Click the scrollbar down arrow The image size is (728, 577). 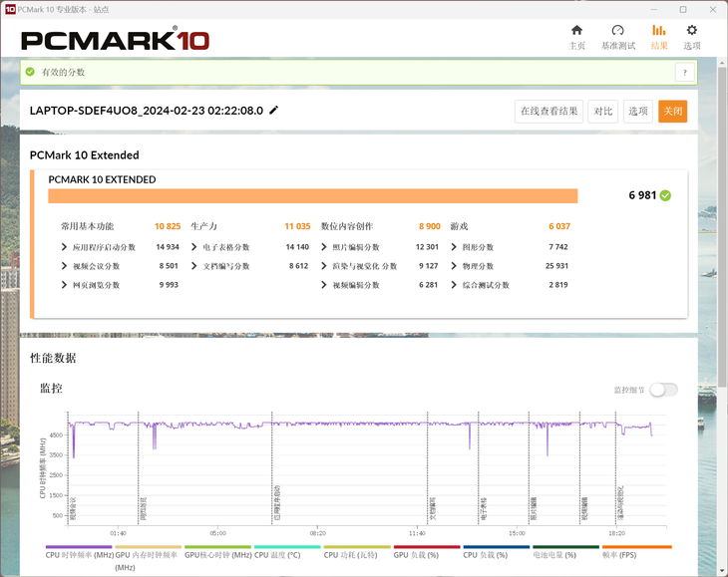click(x=722, y=571)
